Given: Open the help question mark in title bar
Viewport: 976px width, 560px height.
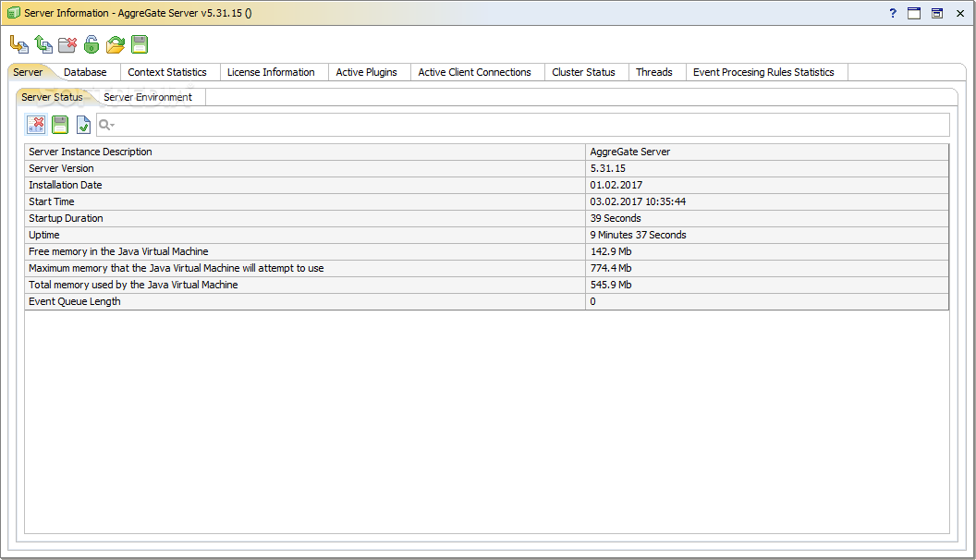Looking at the screenshot, I should pos(893,13).
